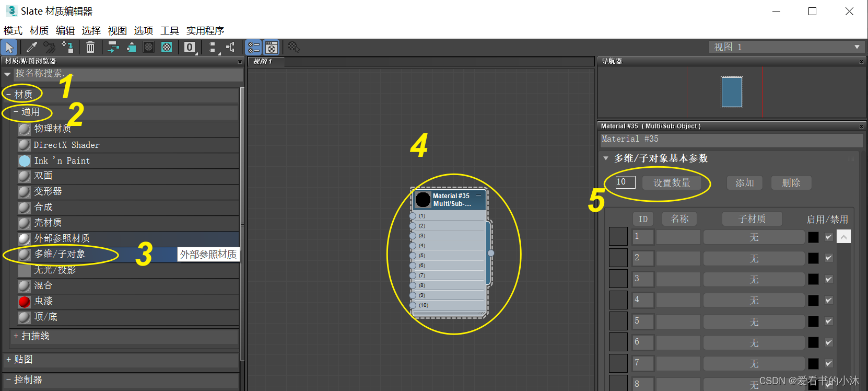Screen dimensions: 868x391
Task: Click input socket (10) on the node
Action: pyautogui.click(x=413, y=305)
